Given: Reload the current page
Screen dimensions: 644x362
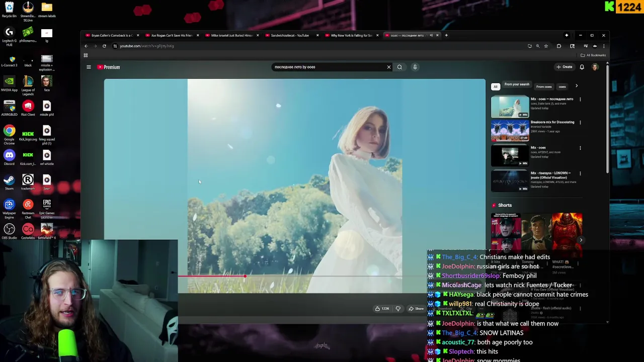Looking at the screenshot, I should [x=104, y=46].
